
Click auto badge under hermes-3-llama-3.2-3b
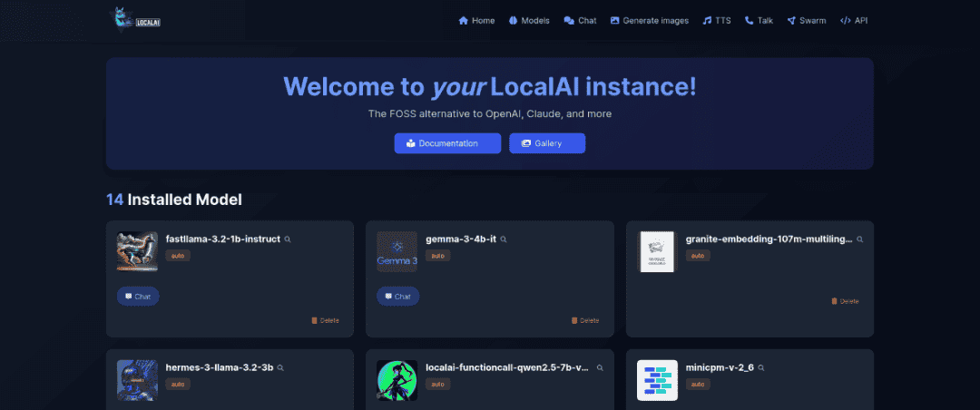tap(178, 384)
